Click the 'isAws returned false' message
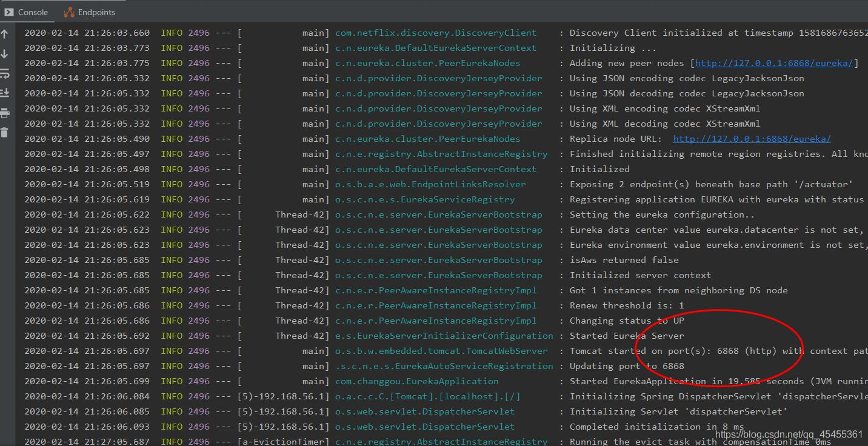 [x=624, y=260]
